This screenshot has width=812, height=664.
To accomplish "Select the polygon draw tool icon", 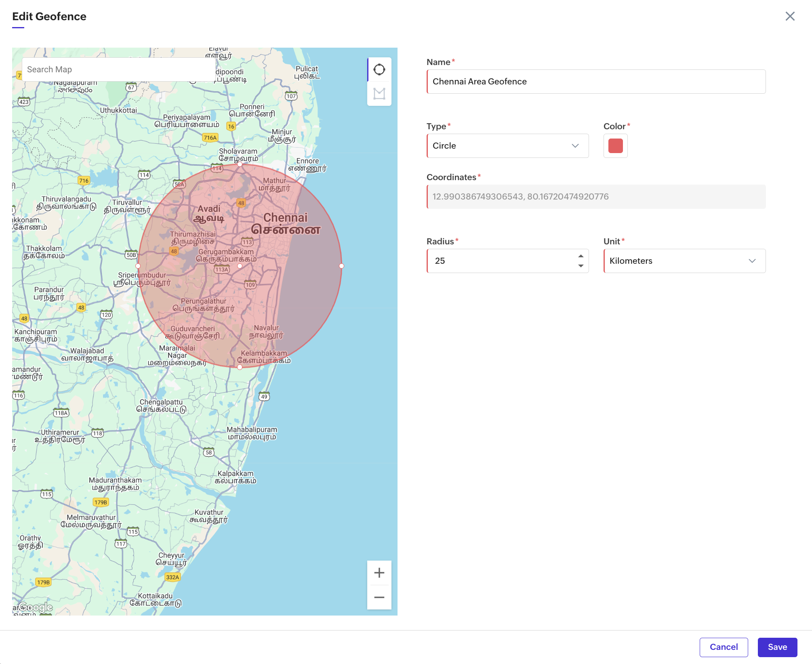I will click(x=379, y=94).
